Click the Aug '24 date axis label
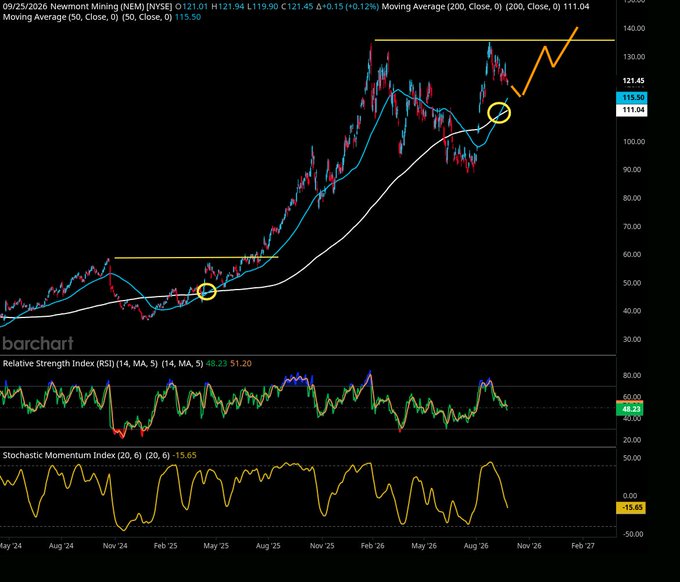Screen dimensions: 680x582 pyautogui.click(x=61, y=546)
